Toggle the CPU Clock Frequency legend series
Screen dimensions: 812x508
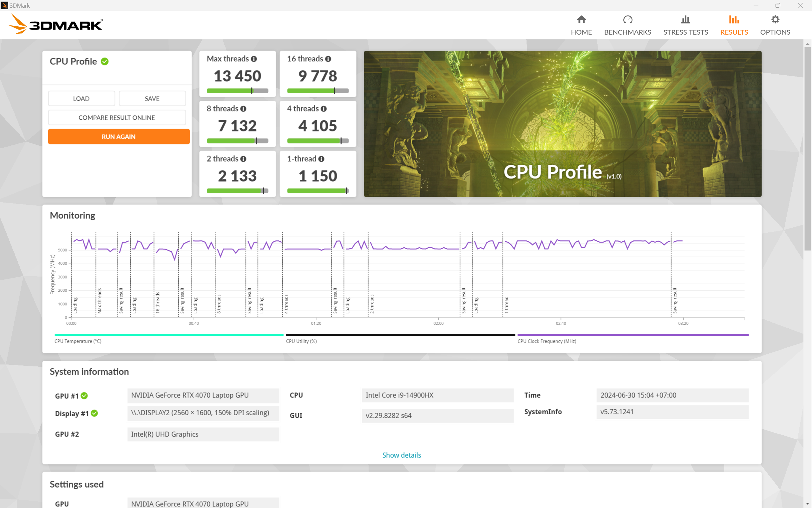(633, 338)
